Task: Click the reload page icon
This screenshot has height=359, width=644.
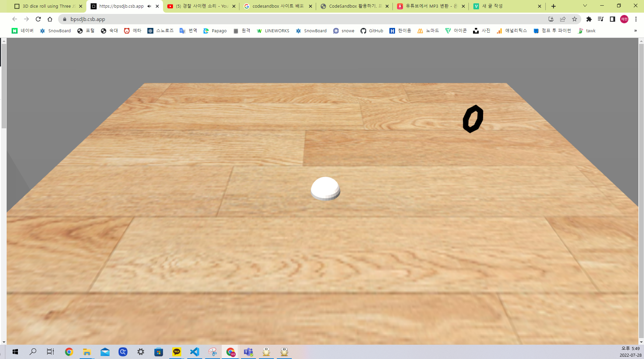Action: pyautogui.click(x=38, y=19)
